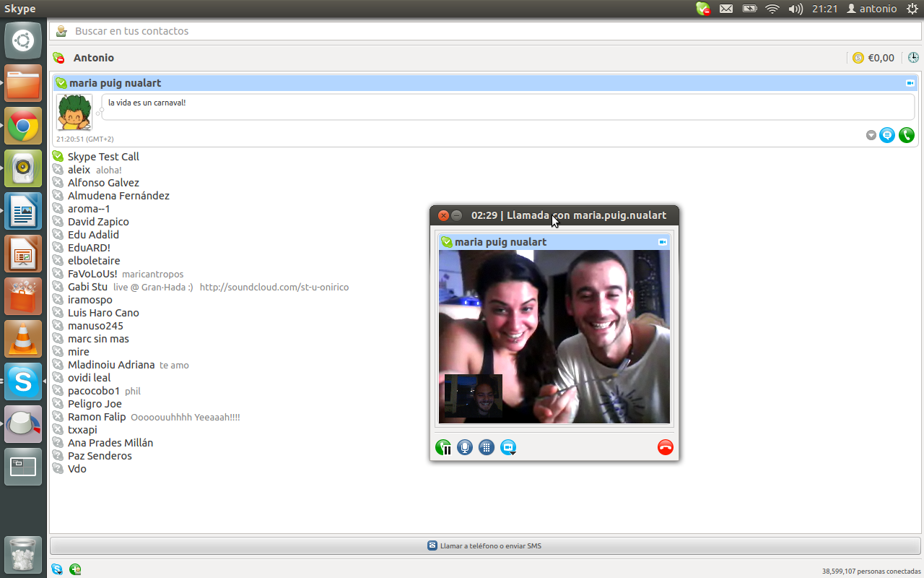The height and width of the screenshot is (578, 924).
Task: Click 'Llamar a teléfono o enviar SMS' button
Action: point(485,545)
